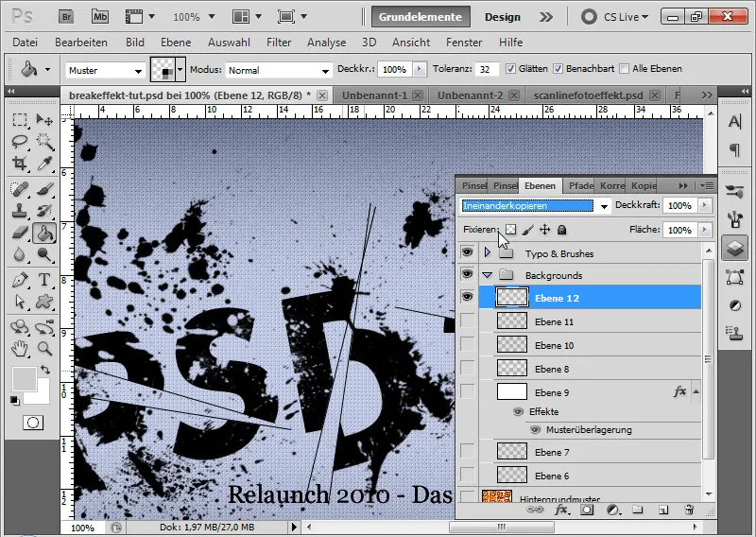Select the Path Selection tool

click(19, 302)
